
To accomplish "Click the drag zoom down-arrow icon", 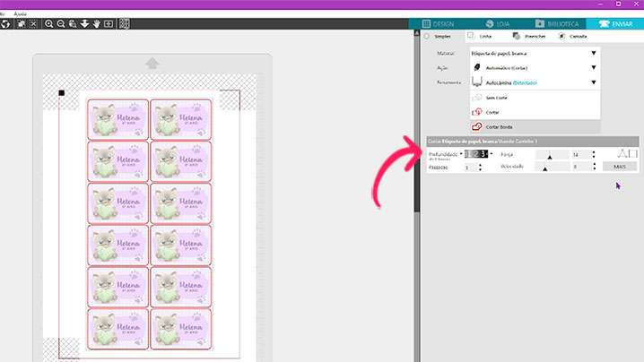I will 83,24.
